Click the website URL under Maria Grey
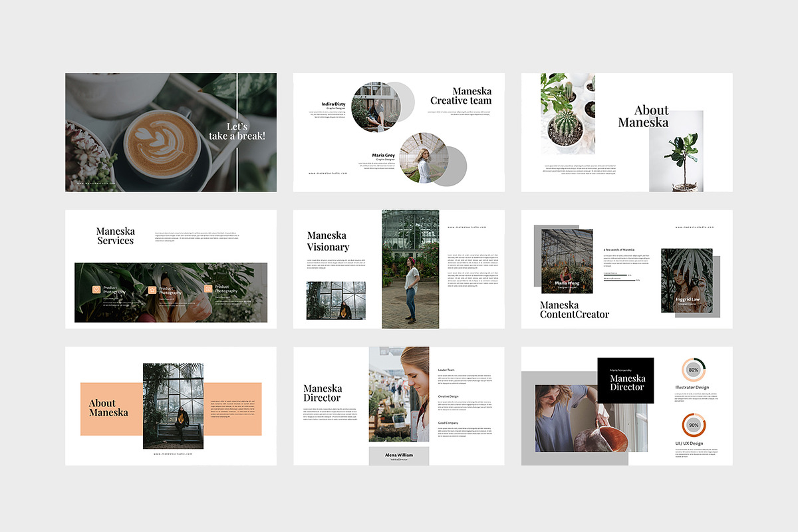Viewport: 798px width, 532px height. [328, 173]
